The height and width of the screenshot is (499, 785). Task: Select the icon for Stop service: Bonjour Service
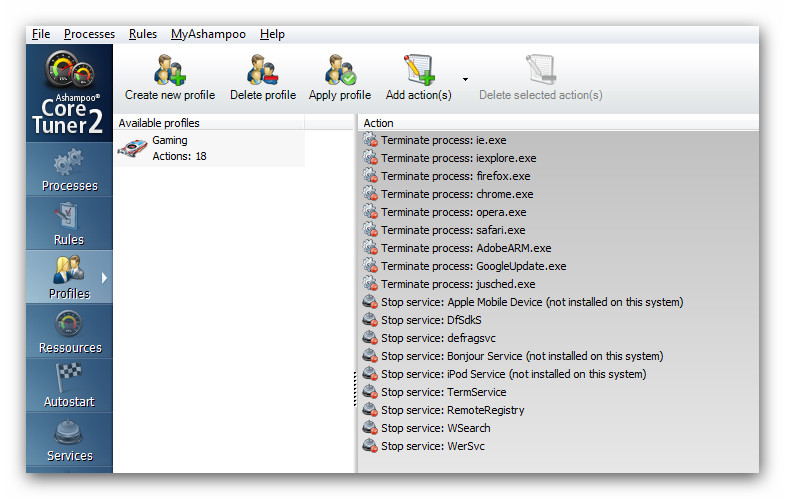pyautogui.click(x=370, y=356)
